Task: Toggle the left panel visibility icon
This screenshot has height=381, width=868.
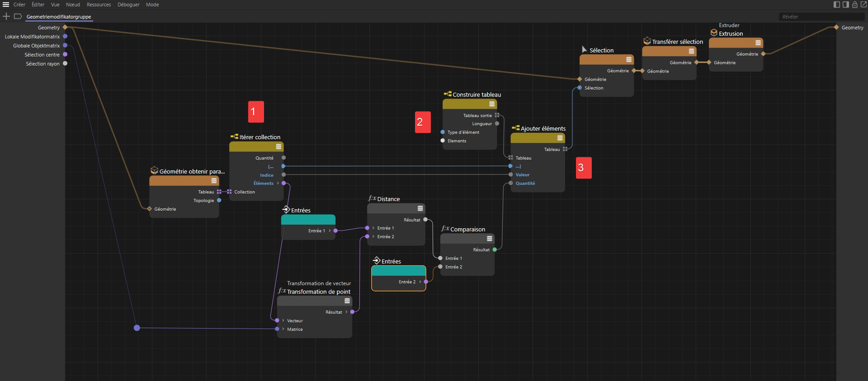Action: (837, 5)
